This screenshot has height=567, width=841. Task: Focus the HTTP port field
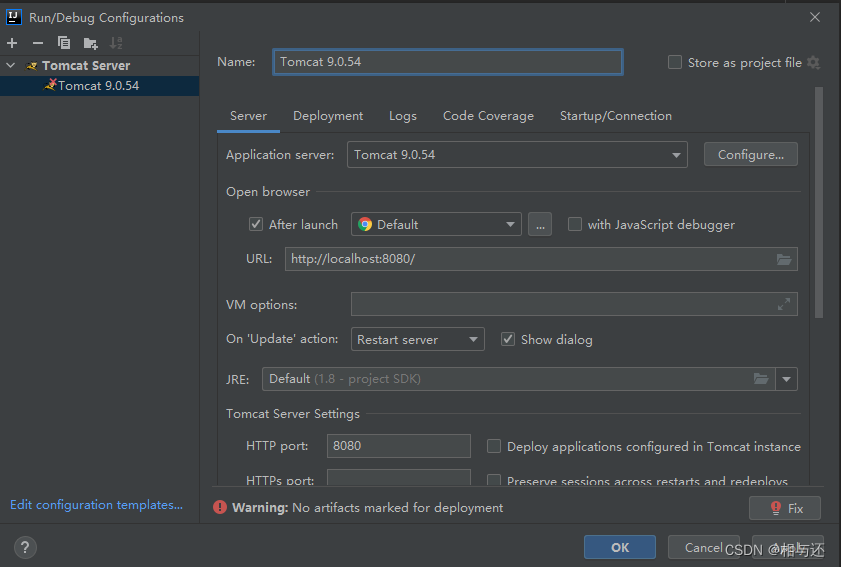pyautogui.click(x=399, y=446)
